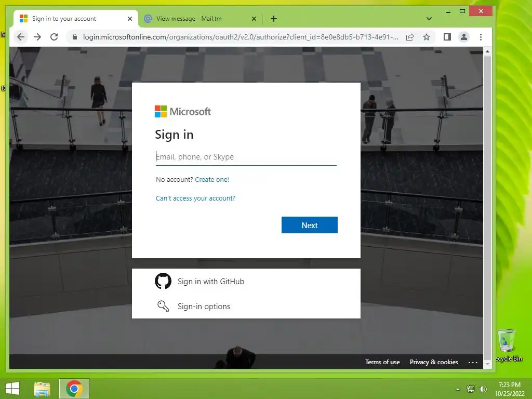Select the Recycle Bin desktop icon

click(507, 345)
